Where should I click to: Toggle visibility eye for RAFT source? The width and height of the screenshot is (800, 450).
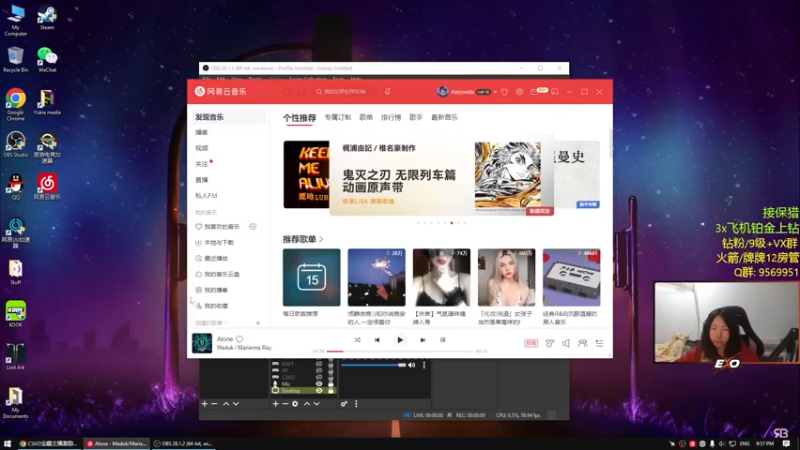tap(319, 364)
